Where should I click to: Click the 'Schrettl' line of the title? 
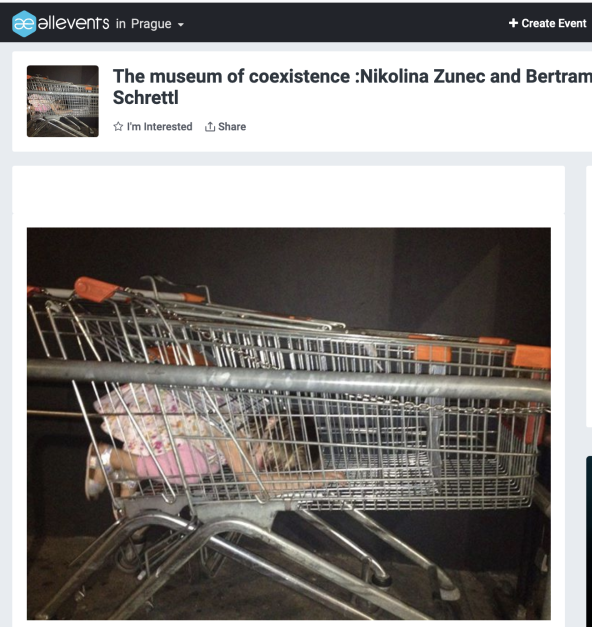(x=146, y=98)
